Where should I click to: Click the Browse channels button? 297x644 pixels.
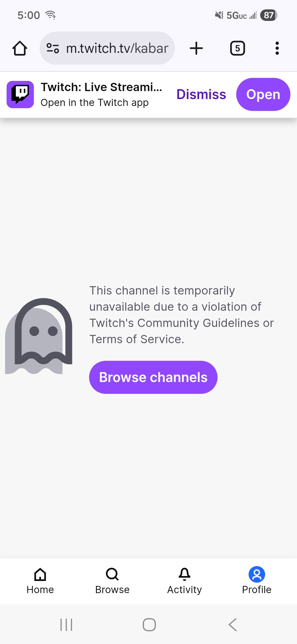pos(153,377)
